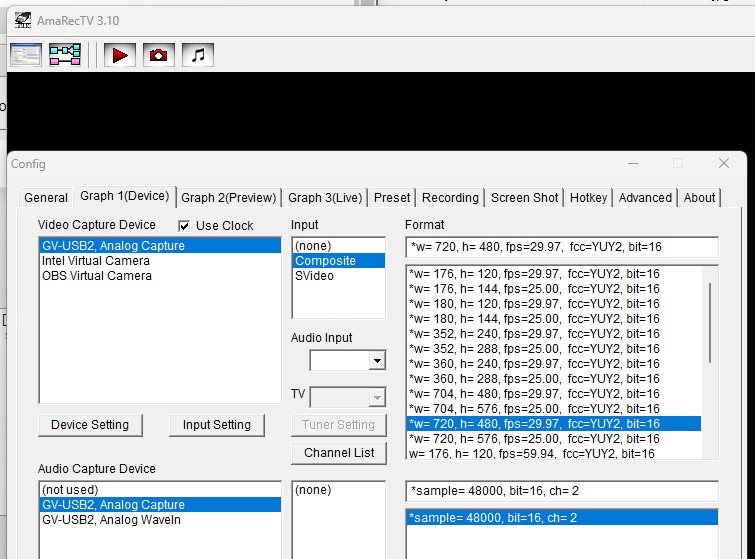Open the graph filter diagram icon

click(65, 55)
